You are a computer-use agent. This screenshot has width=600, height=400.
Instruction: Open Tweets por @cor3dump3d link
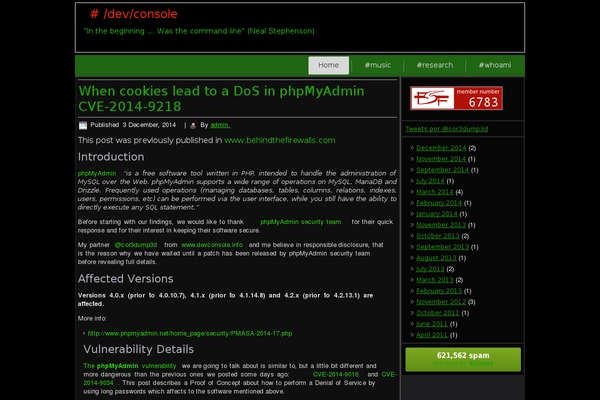[447, 129]
